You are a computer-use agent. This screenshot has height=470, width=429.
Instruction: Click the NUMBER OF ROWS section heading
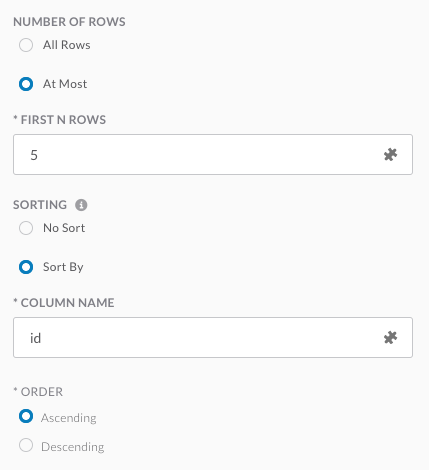coord(69,22)
